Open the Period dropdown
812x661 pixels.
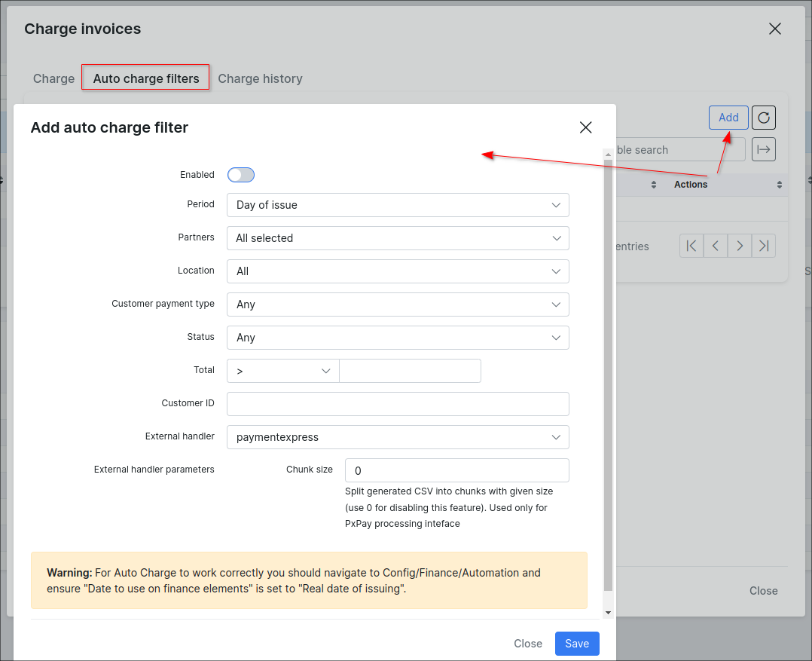398,205
